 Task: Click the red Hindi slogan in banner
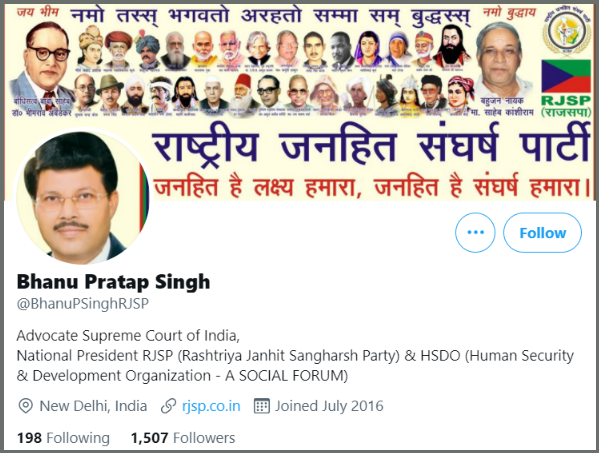point(372,188)
